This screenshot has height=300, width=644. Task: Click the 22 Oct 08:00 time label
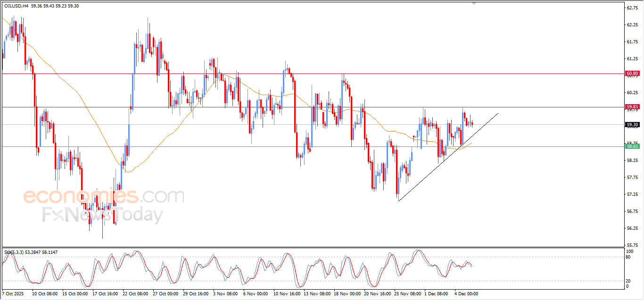click(136, 293)
